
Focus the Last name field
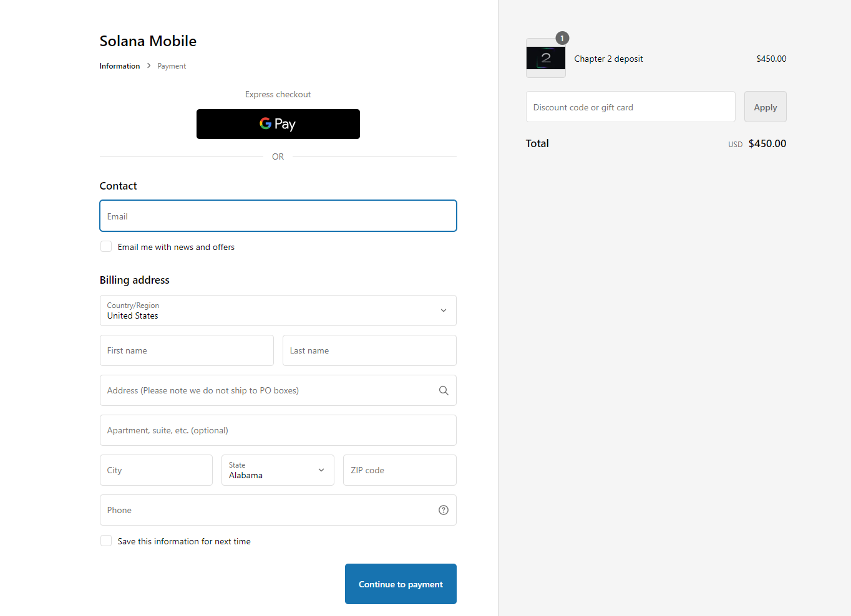coord(369,350)
